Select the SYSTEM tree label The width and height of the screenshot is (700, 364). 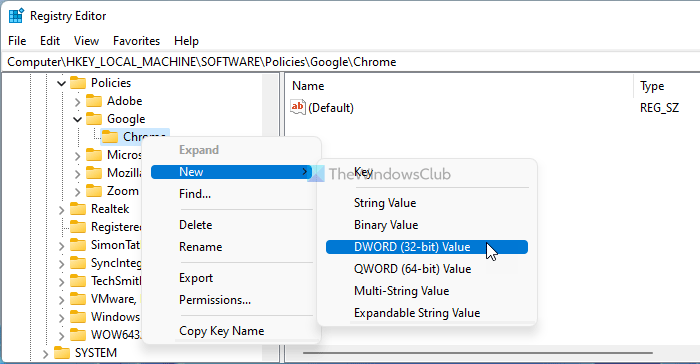tap(96, 353)
